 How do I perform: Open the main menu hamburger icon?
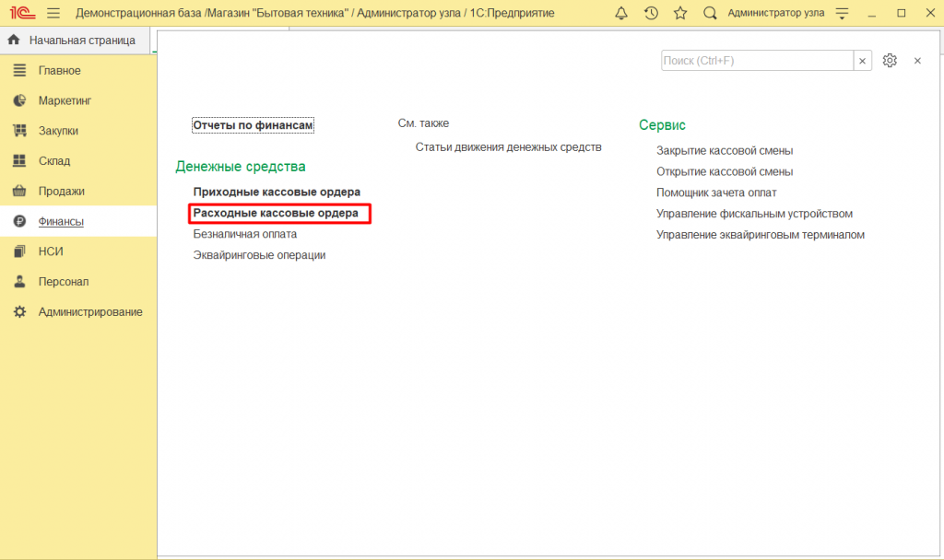point(53,13)
